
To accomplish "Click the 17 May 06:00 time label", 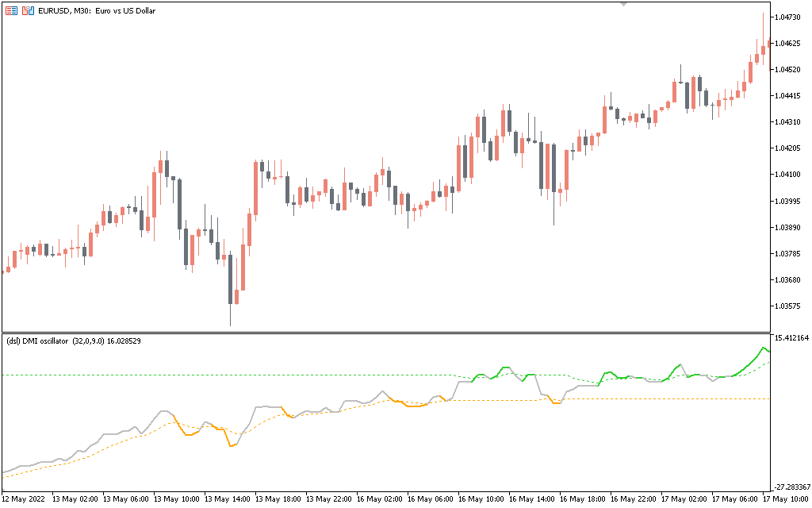I will [737, 499].
